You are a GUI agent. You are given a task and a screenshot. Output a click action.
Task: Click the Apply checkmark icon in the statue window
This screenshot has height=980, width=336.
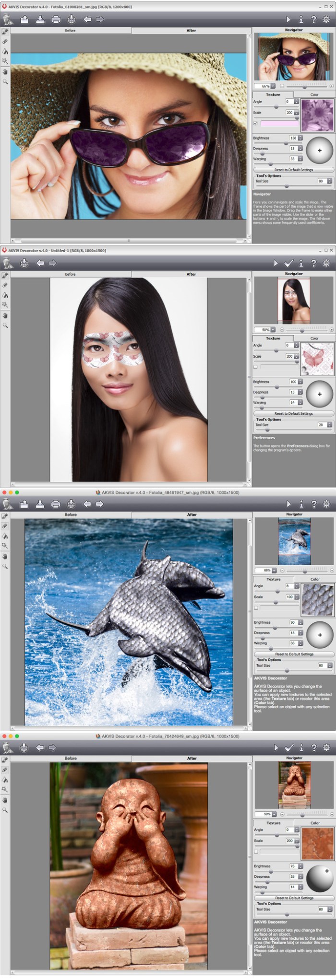pyautogui.click(x=288, y=747)
